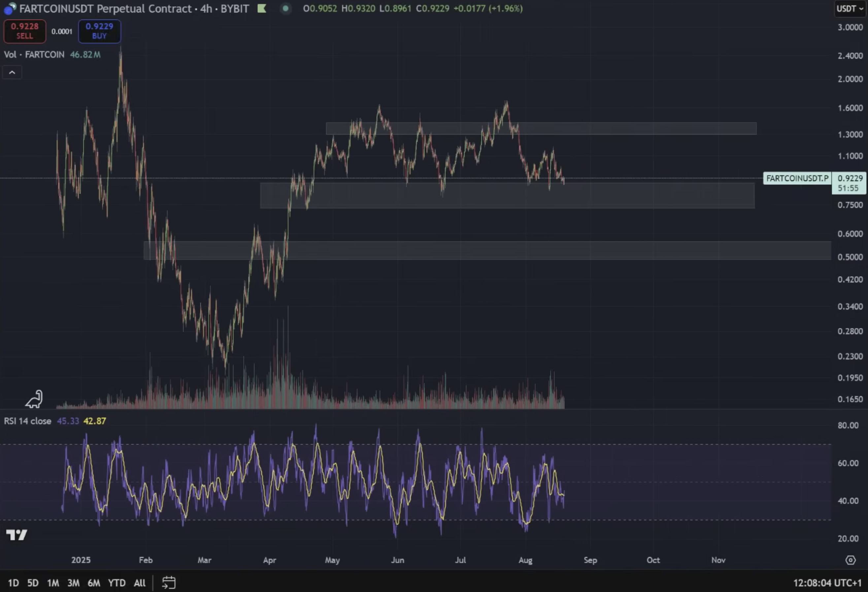Select the support zone rectangle near 0.7500

coord(507,195)
